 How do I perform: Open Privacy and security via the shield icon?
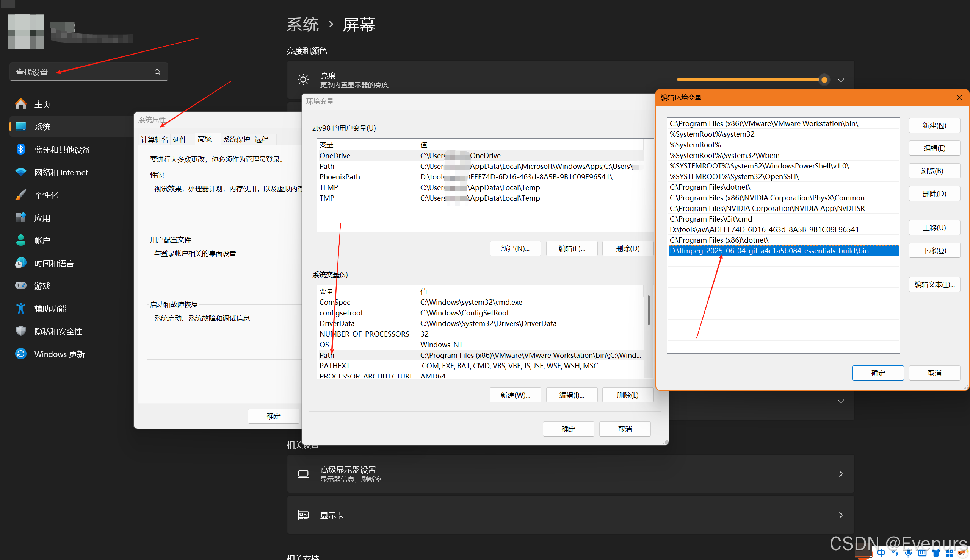tap(21, 331)
